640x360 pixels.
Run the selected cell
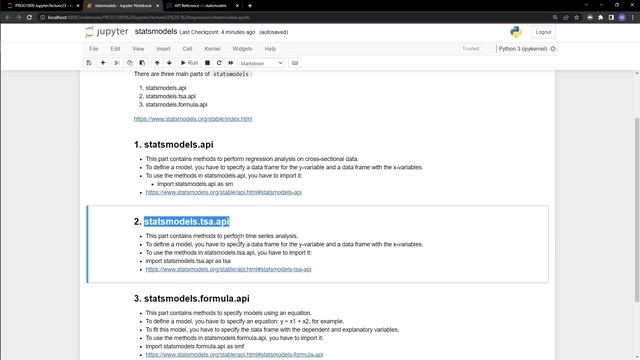(189, 63)
